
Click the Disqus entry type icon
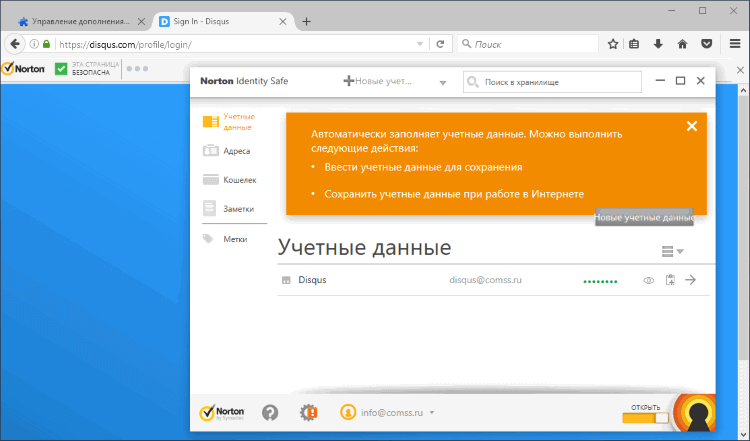coord(286,280)
